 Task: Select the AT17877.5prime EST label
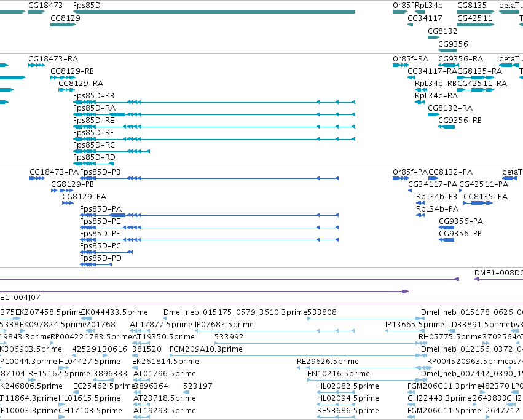161,325
